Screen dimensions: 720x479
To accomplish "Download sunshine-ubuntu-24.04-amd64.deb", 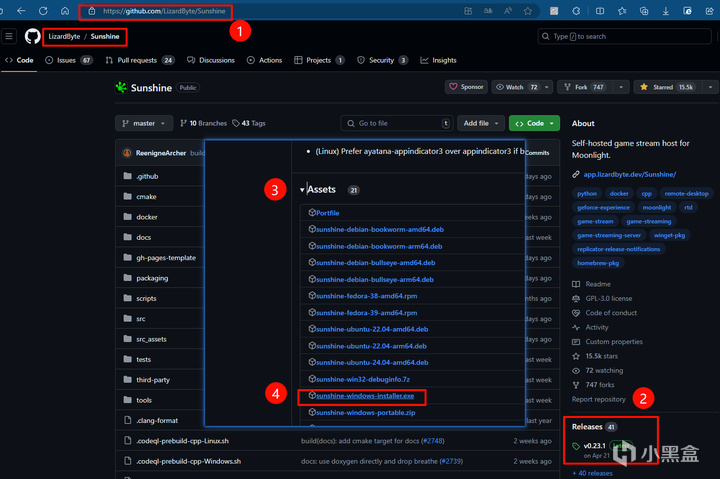I will pos(372,362).
